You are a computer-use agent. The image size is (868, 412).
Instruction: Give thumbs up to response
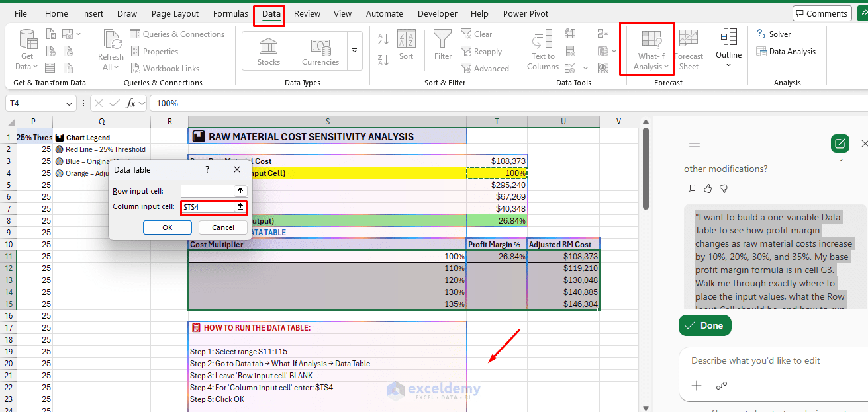pos(708,188)
